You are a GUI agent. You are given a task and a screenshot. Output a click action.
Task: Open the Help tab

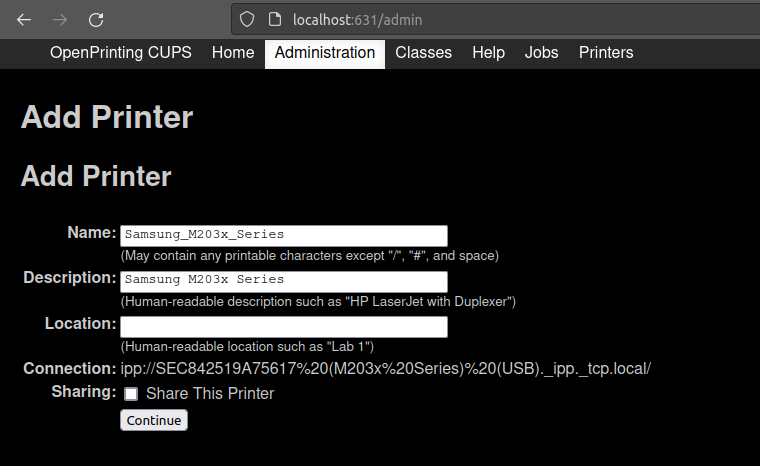click(x=489, y=52)
